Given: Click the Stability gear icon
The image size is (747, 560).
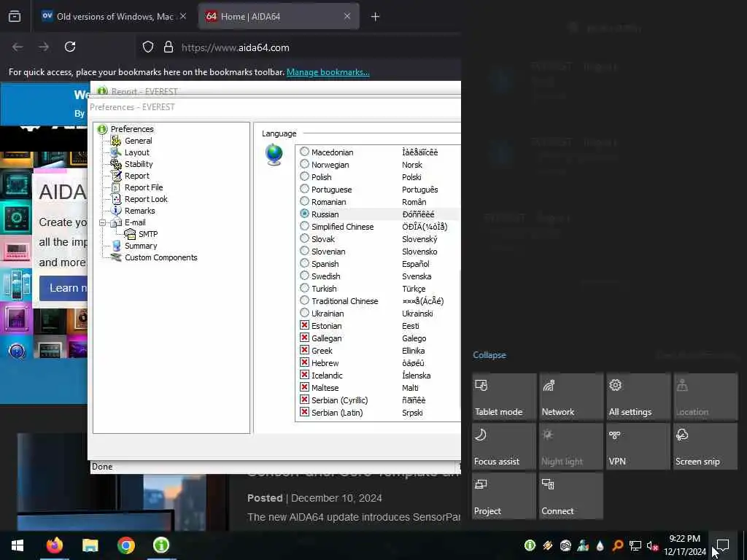Looking at the screenshot, I should (116, 164).
